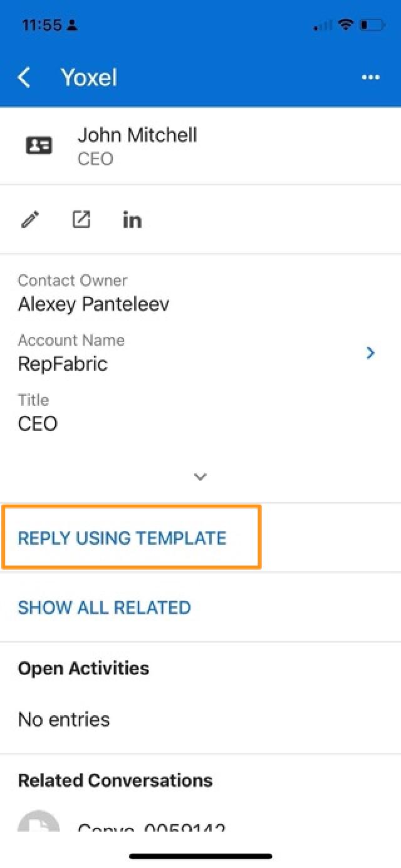Open the RepFabric account name

[63, 364]
